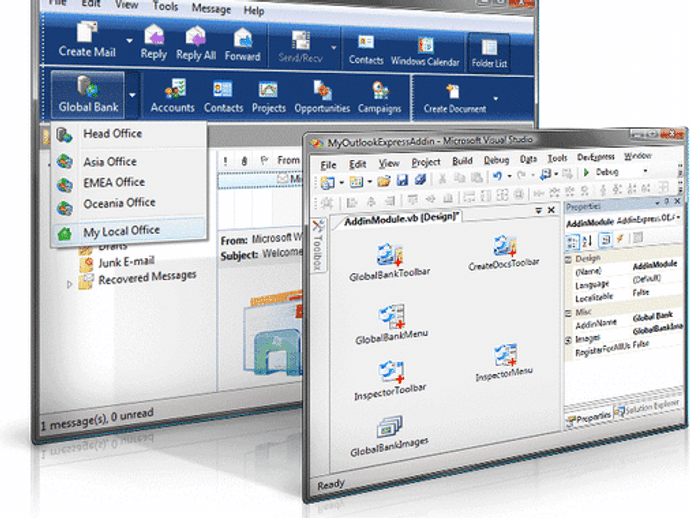Open Accounts in the Global Bank toolbar
Image resolution: width=690 pixels, height=518 pixels.
pyautogui.click(x=172, y=96)
